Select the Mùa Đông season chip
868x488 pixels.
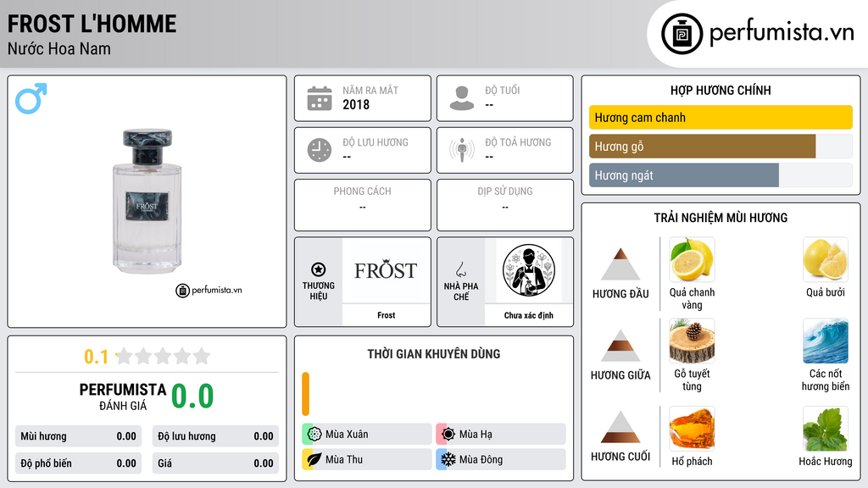(501, 459)
